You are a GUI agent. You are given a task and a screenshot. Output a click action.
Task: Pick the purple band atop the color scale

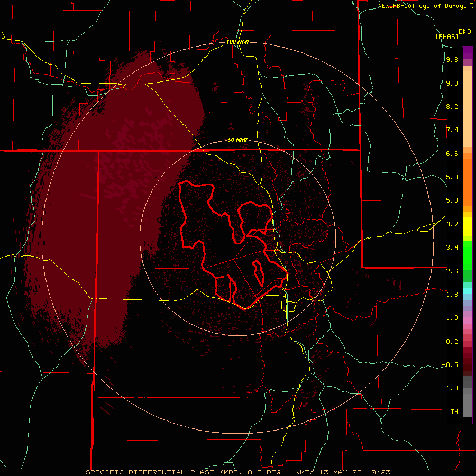pyautogui.click(x=467, y=53)
